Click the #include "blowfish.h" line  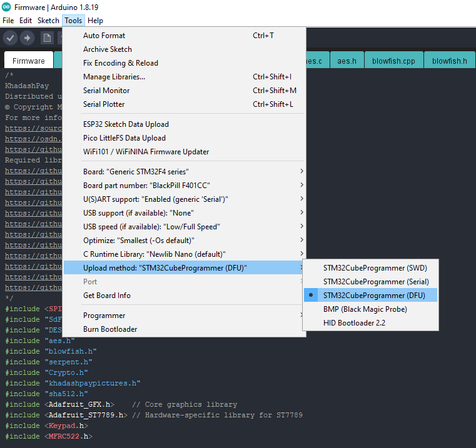tap(51, 351)
